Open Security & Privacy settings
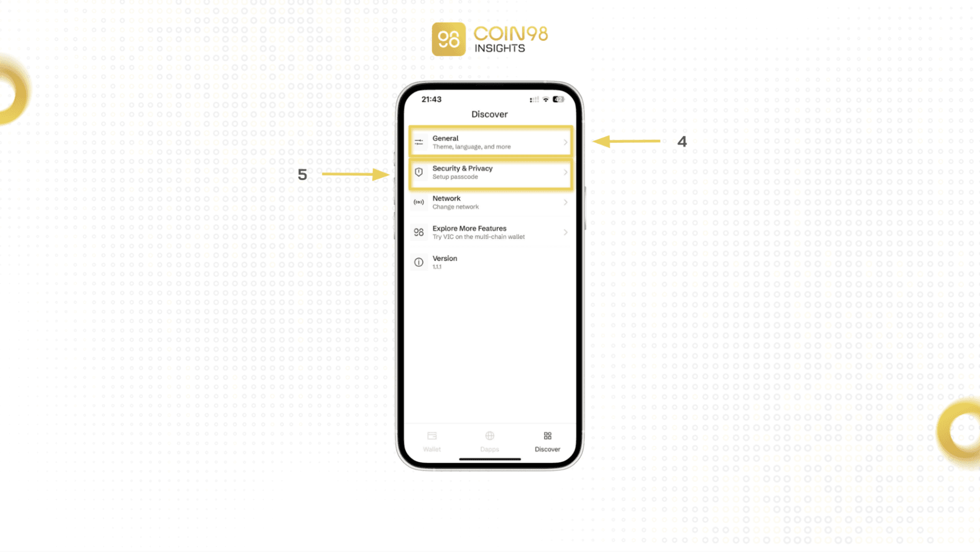This screenshot has height=552, width=980. tap(490, 172)
